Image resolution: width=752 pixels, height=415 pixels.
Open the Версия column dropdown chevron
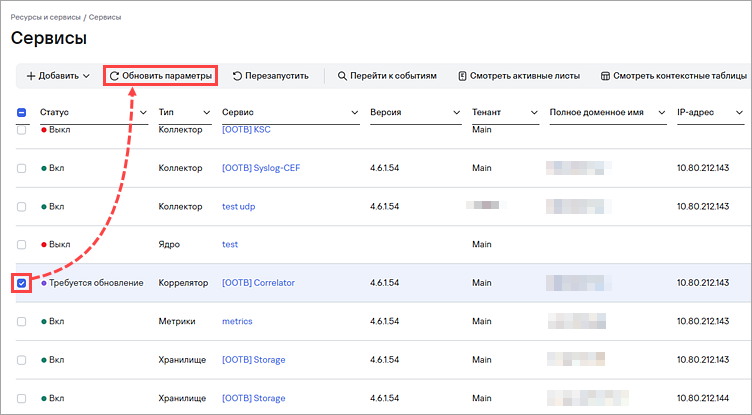coord(457,112)
